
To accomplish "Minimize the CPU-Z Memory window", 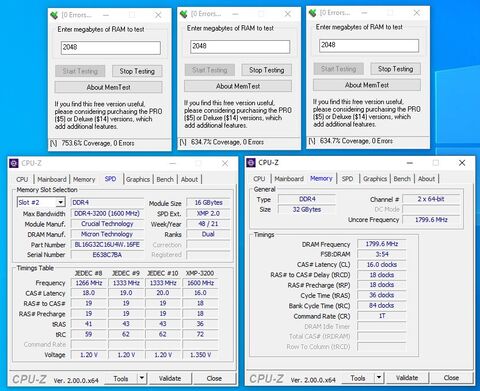I will [410, 163].
